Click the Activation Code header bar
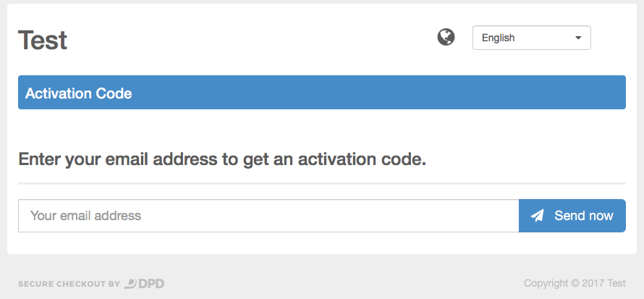Viewport: 644px width, 299px height. tap(321, 93)
